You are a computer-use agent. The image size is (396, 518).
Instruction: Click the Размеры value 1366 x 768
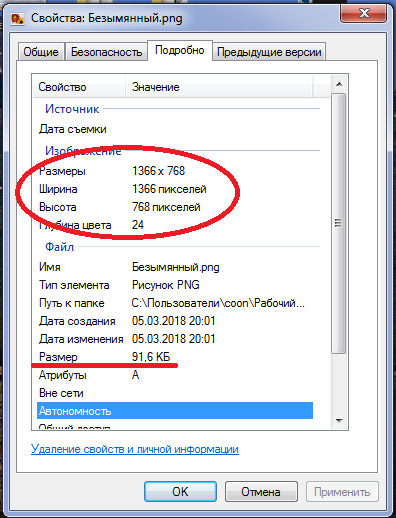(x=158, y=171)
